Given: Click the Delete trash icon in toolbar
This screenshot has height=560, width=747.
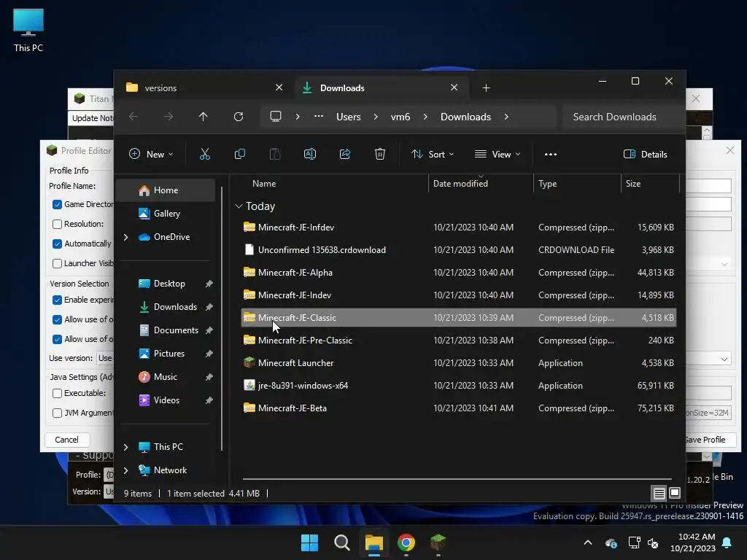Looking at the screenshot, I should point(379,154).
